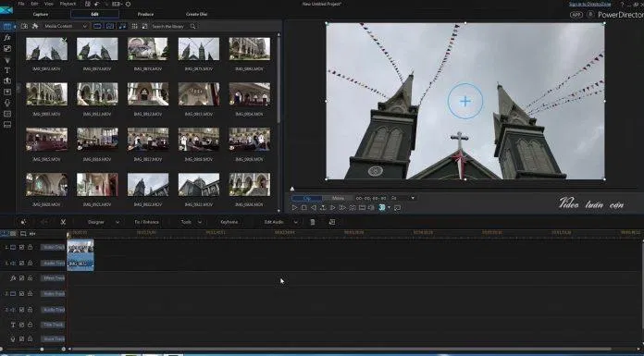
Task: Click the timeline playhead marker
Action: pyautogui.click(x=68, y=235)
